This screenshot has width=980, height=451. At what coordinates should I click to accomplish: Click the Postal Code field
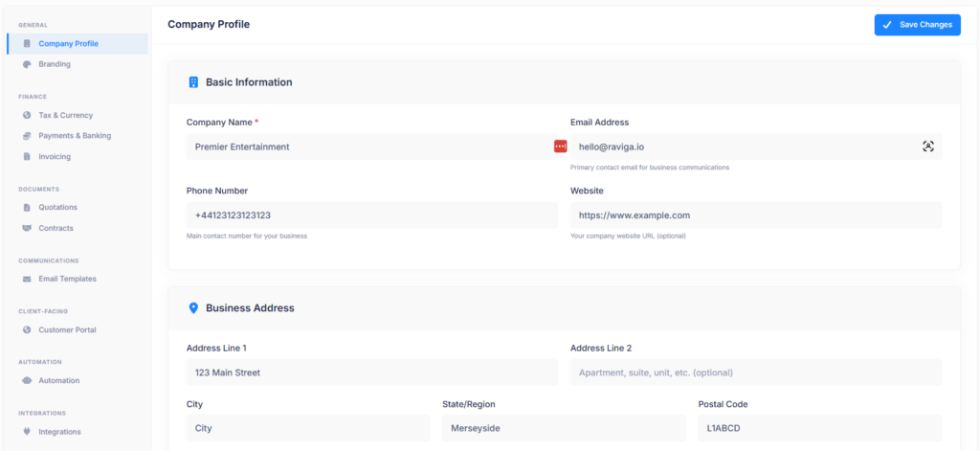coord(820,428)
